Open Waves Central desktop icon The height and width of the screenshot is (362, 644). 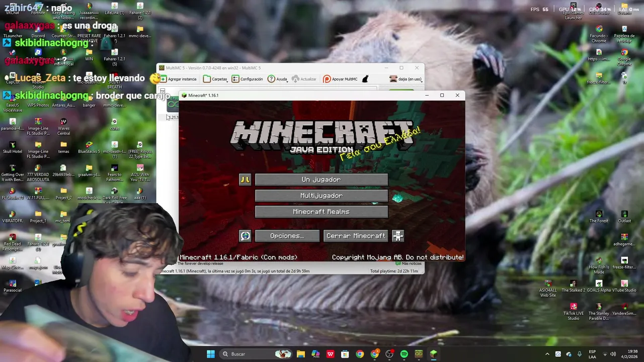tap(63, 127)
